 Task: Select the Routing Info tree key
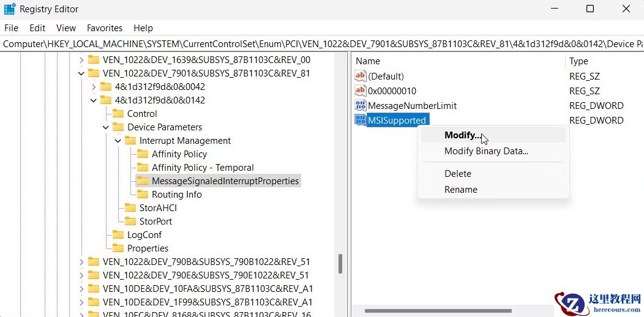[176, 195]
